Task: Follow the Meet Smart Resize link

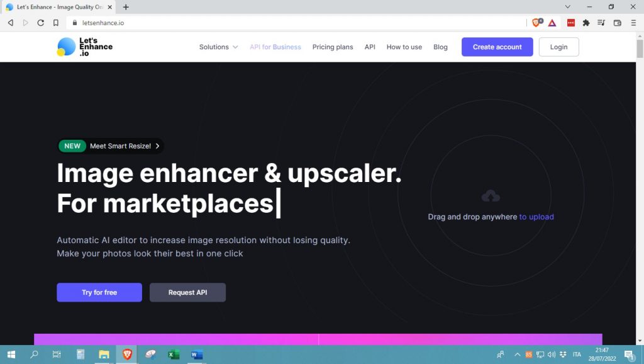Action: point(120,146)
